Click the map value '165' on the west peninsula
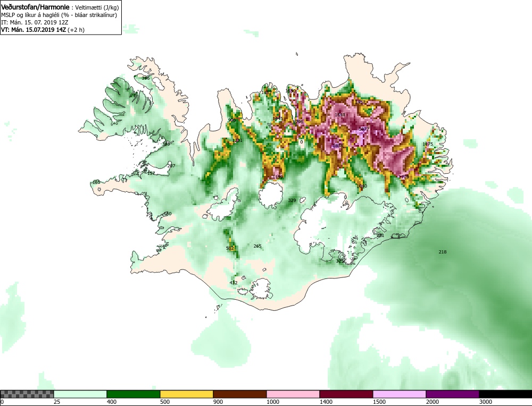The image size is (532, 406). click(x=96, y=182)
